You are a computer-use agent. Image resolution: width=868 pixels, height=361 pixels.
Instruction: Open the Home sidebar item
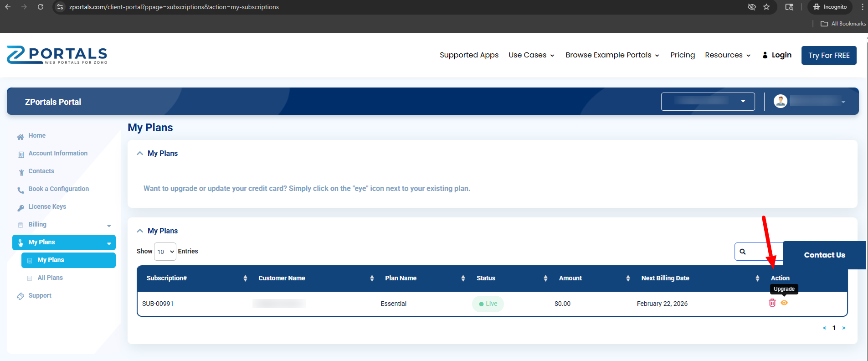click(37, 135)
